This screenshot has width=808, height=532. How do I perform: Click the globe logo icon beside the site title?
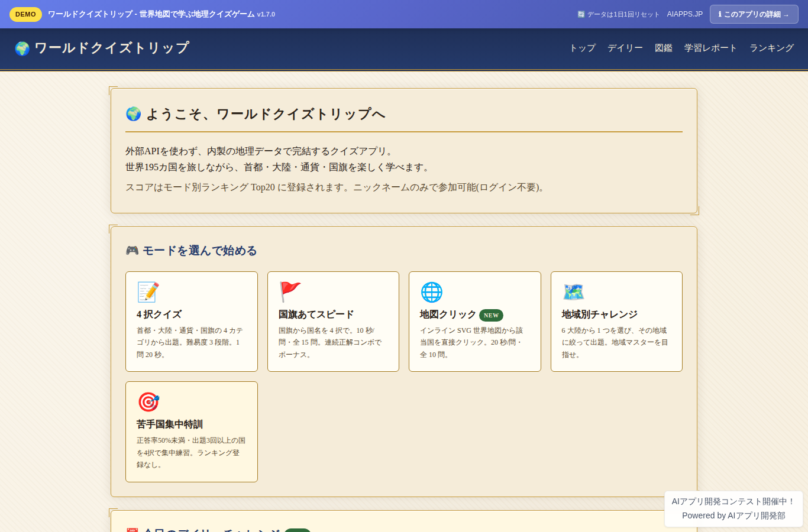pos(22,48)
